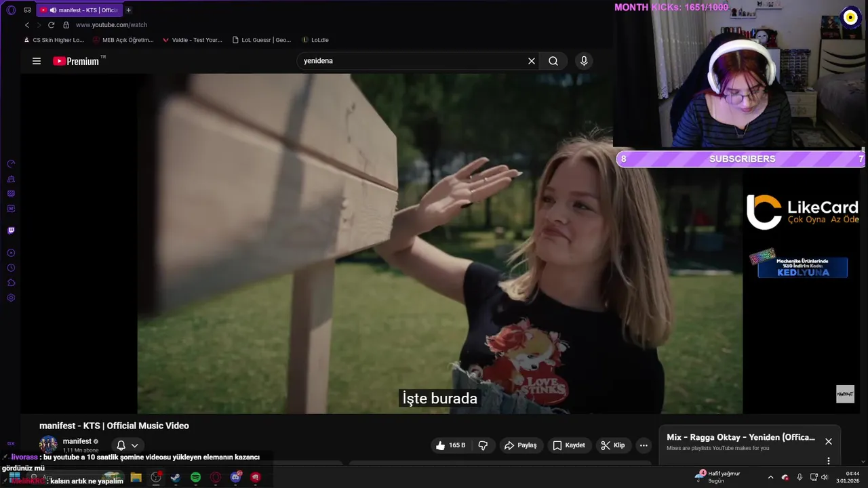868x488 pixels.
Task: Click manifest watermark in video corner
Action: 845,394
